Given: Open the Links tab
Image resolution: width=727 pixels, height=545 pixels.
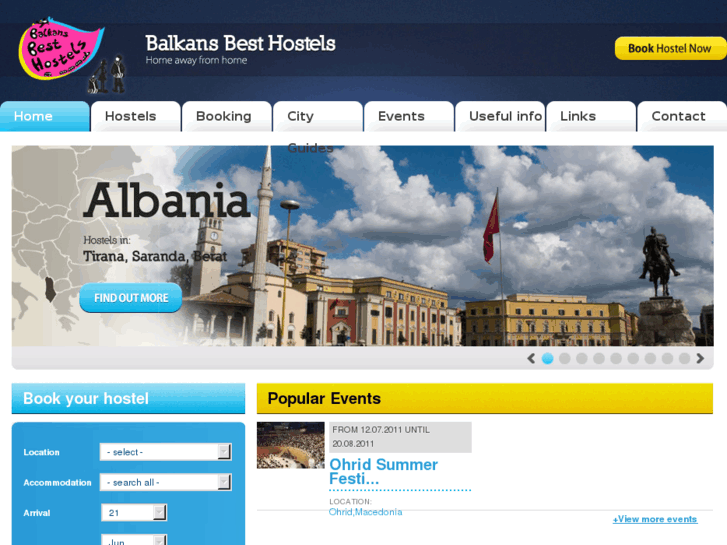Looking at the screenshot, I should click(591, 116).
